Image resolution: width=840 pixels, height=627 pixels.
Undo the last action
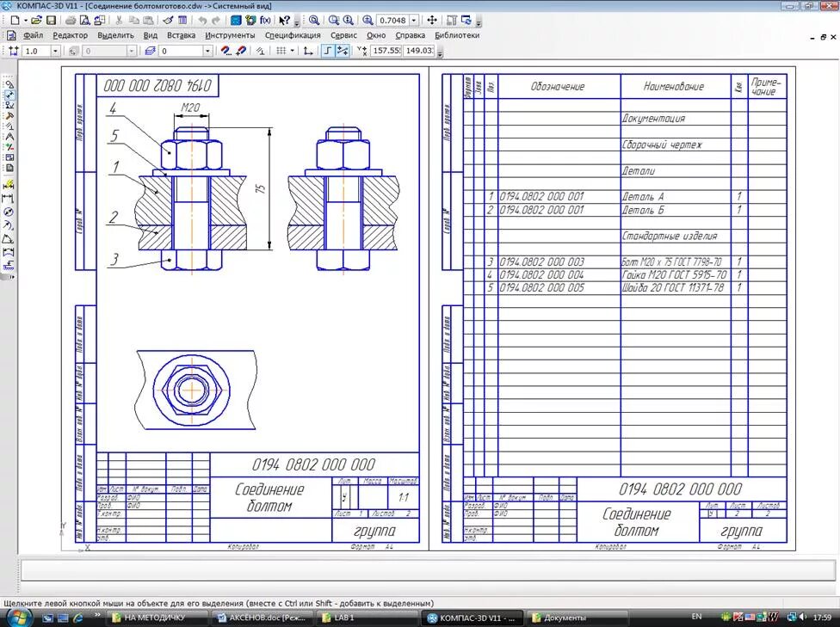[x=202, y=21]
